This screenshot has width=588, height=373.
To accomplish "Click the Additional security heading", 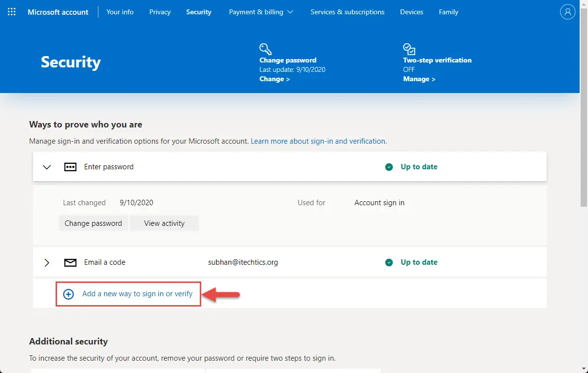I will (68, 342).
